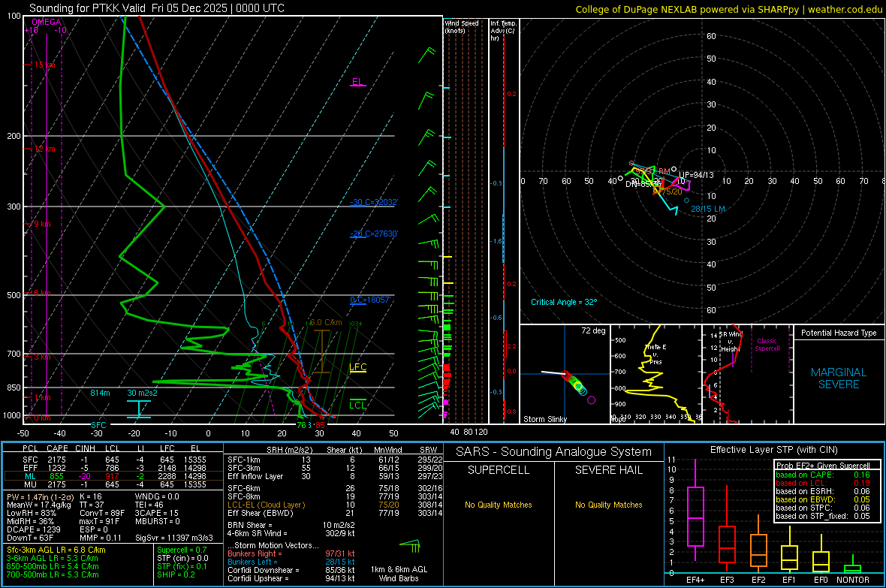Click the '814m' inflow height label
This screenshot has height=588, width=886.
pyautogui.click(x=100, y=393)
